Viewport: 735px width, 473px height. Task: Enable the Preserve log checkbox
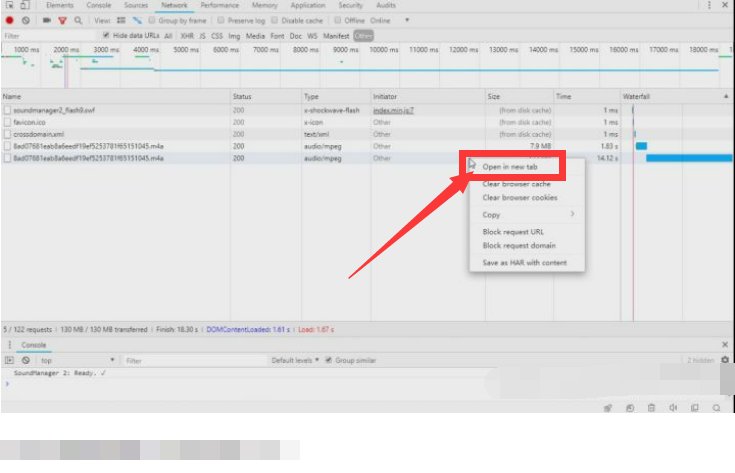[222, 20]
